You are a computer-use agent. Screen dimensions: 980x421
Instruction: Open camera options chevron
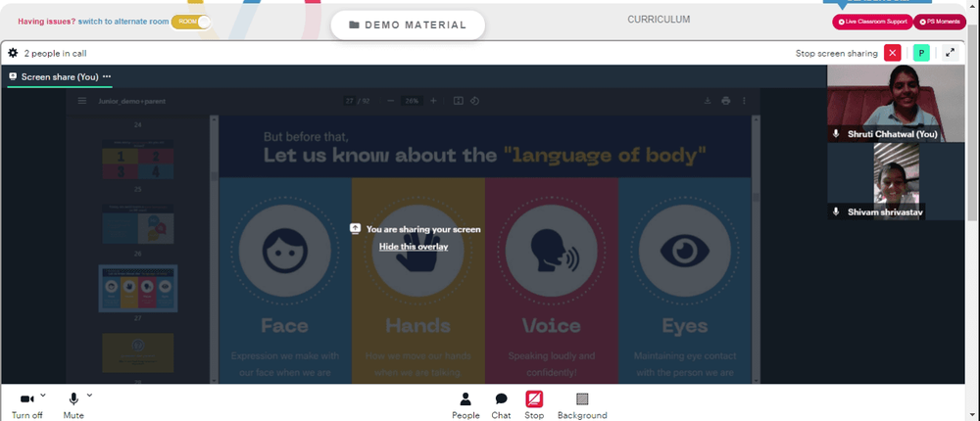click(x=43, y=395)
